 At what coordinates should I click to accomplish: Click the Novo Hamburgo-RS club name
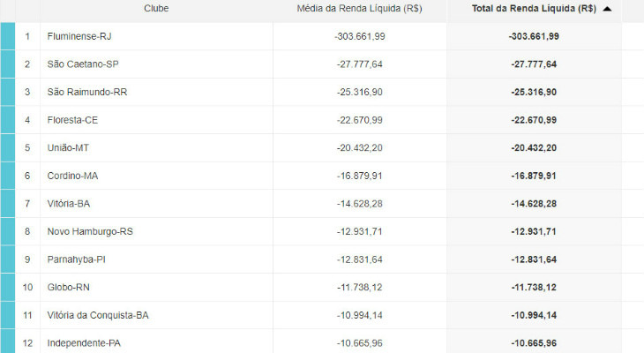tap(90, 231)
